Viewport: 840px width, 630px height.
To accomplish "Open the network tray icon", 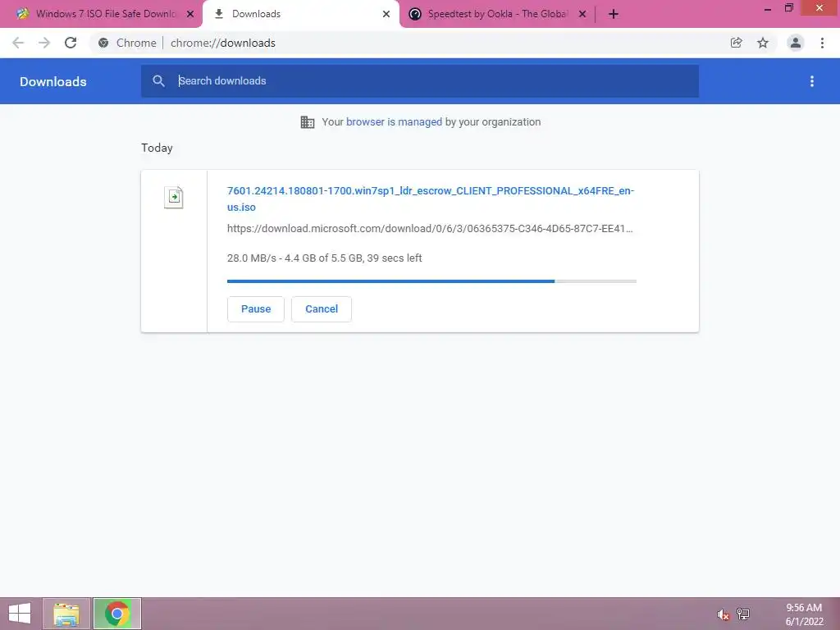I will click(743, 614).
